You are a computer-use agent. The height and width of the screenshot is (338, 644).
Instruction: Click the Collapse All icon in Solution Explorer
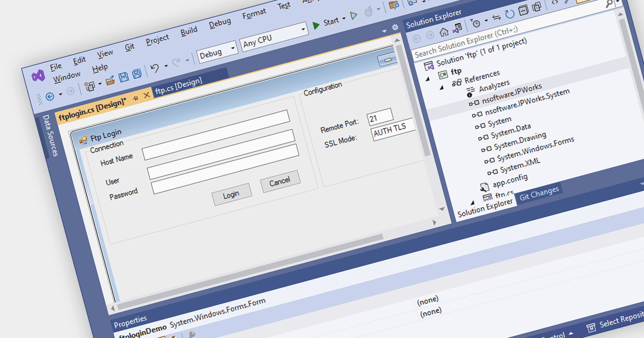pyautogui.click(x=523, y=11)
